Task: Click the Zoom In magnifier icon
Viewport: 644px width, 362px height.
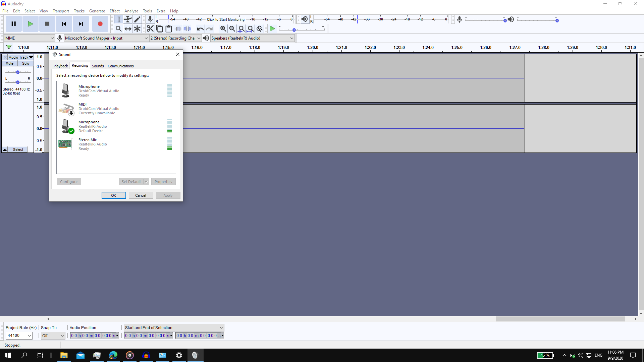Action: coord(223,29)
